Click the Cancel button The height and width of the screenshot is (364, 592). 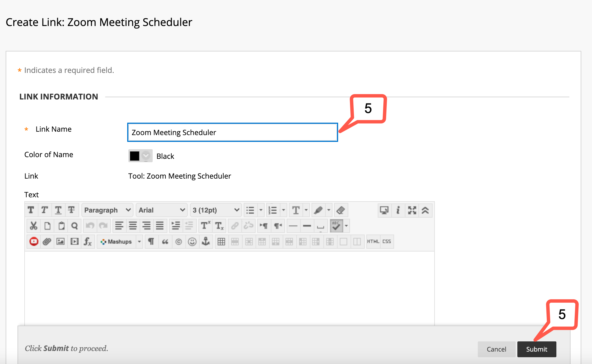point(496,349)
